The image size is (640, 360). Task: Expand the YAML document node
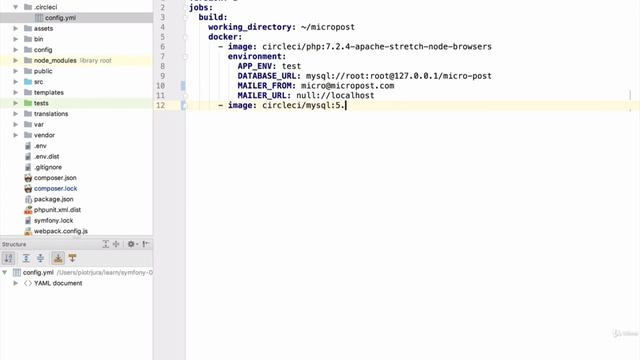pyautogui.click(x=16, y=283)
